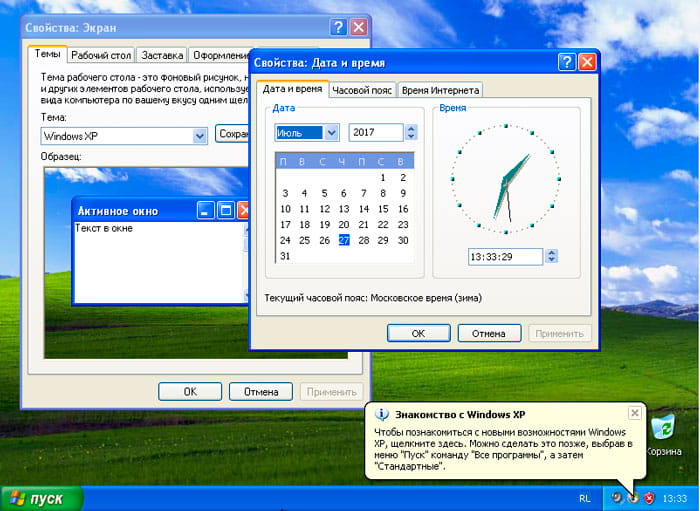Open the Оформление tab in Display Properties
Image resolution: width=700 pixels, height=511 pixels.
tap(219, 55)
